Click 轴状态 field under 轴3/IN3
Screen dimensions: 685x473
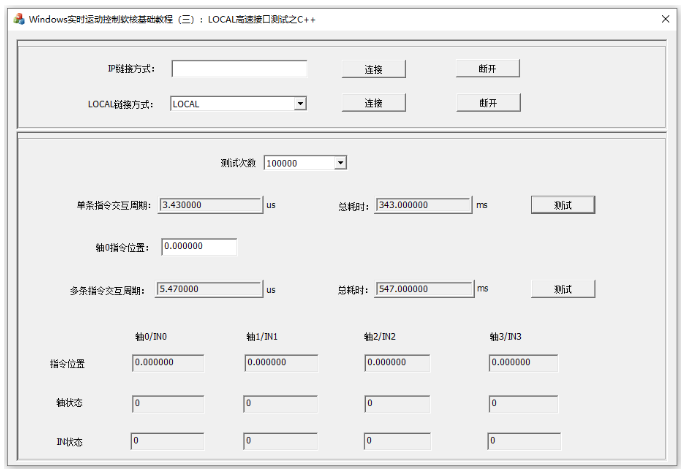click(x=523, y=404)
